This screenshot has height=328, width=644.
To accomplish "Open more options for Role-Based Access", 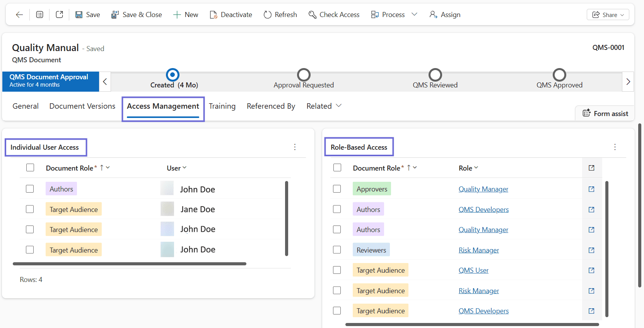I will pyautogui.click(x=615, y=147).
